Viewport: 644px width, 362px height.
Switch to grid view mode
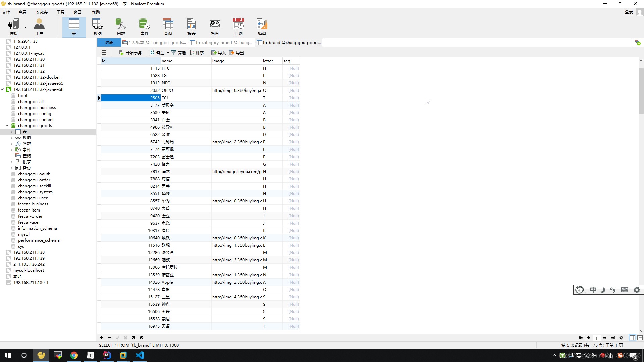[633, 338]
